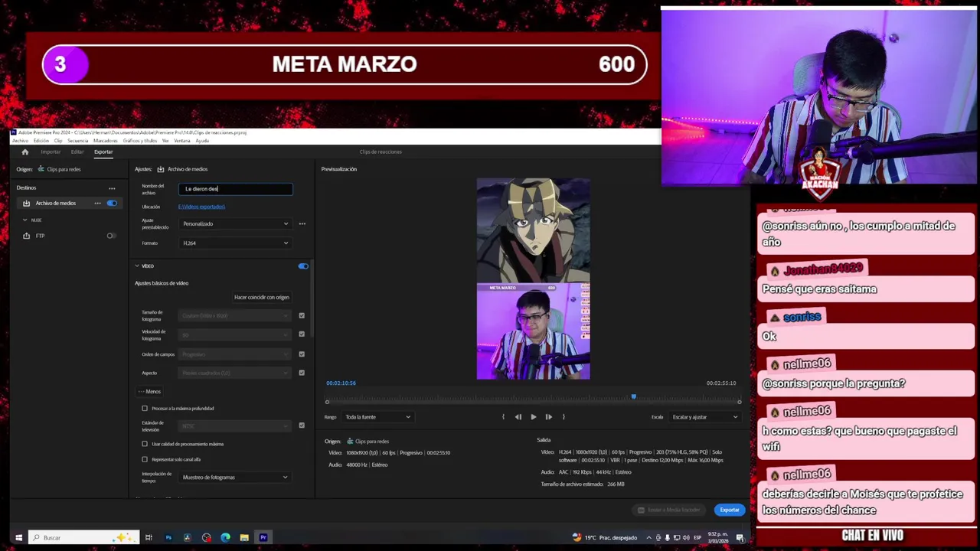This screenshot has height=551, width=980.
Task: Collapse extra settings with Menos
Action: pos(149,392)
